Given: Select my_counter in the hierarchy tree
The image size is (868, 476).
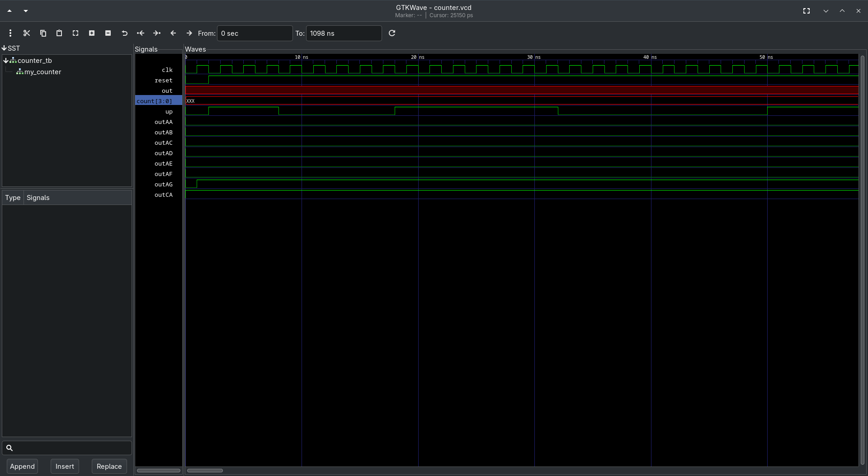Looking at the screenshot, I should point(42,71).
